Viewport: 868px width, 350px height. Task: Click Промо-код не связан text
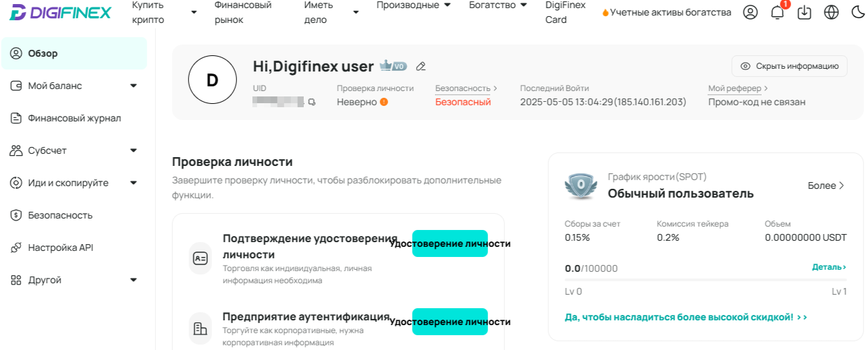[x=757, y=102]
